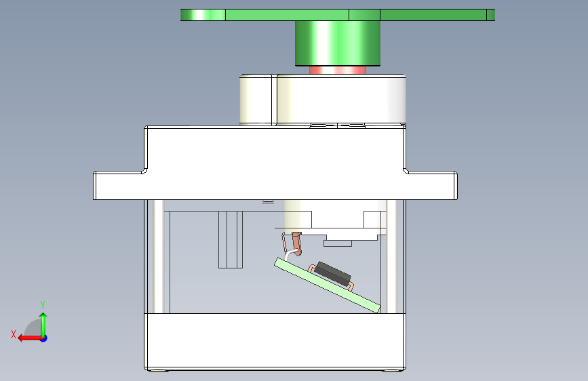Select the green cylindrical horn hub
This screenshot has width=588, height=381.
(x=338, y=43)
